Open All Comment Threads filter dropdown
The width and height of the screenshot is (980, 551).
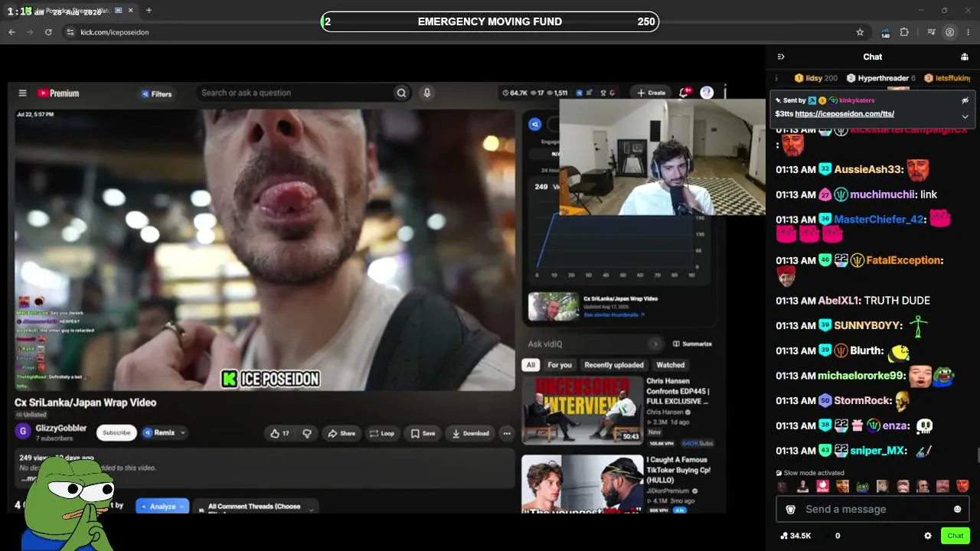coord(254,507)
